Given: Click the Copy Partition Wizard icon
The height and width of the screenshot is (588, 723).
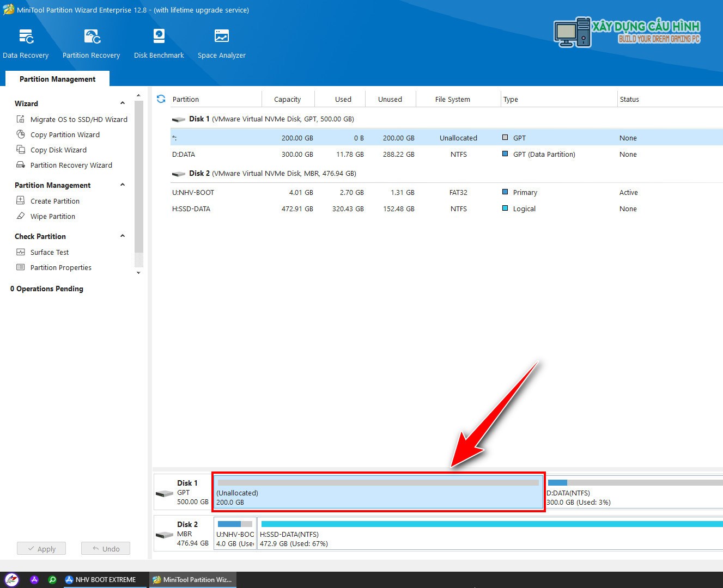Looking at the screenshot, I should pyautogui.click(x=21, y=134).
